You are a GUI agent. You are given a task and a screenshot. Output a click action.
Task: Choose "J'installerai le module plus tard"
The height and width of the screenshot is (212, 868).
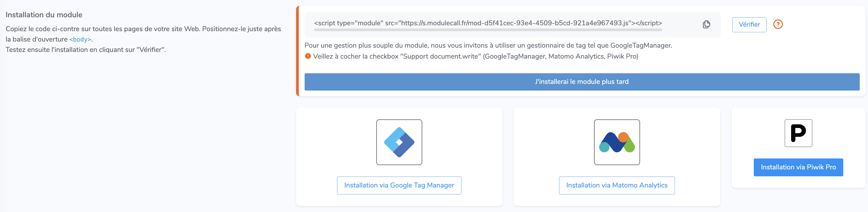[582, 81]
